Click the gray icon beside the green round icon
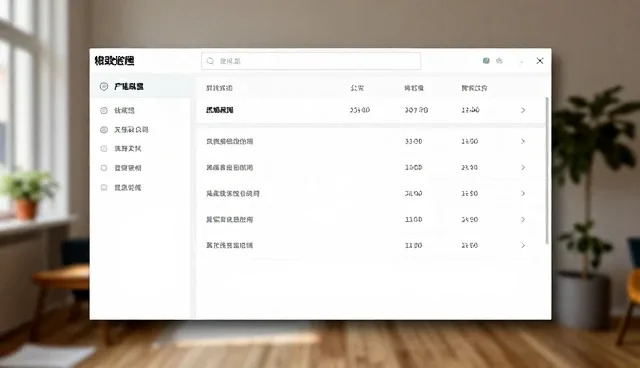This screenshot has width=640, height=368. coord(499,61)
